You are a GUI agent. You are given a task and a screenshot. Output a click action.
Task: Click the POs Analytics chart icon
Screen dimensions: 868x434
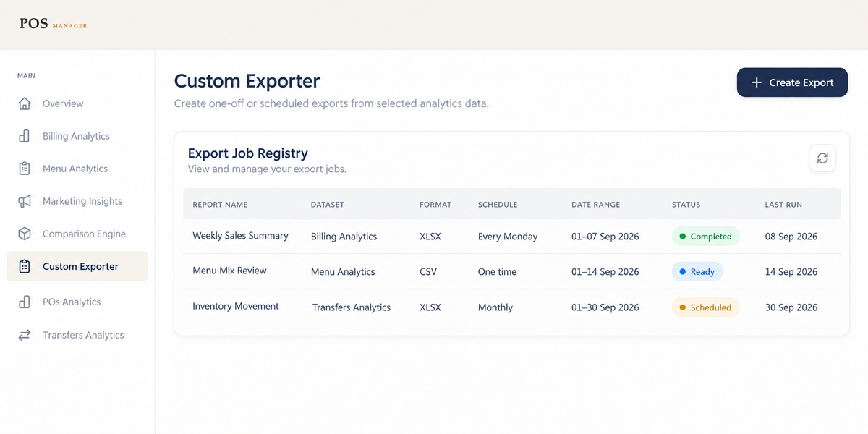point(25,302)
